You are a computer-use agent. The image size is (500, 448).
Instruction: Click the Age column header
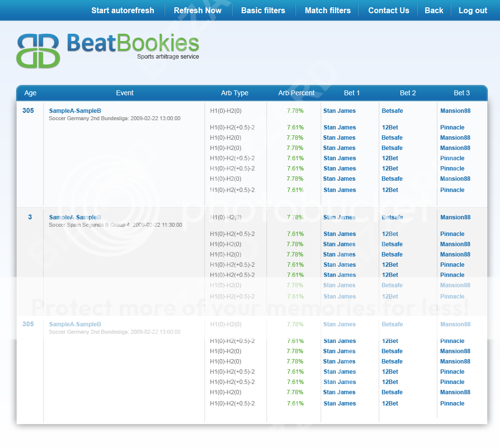tap(30, 93)
